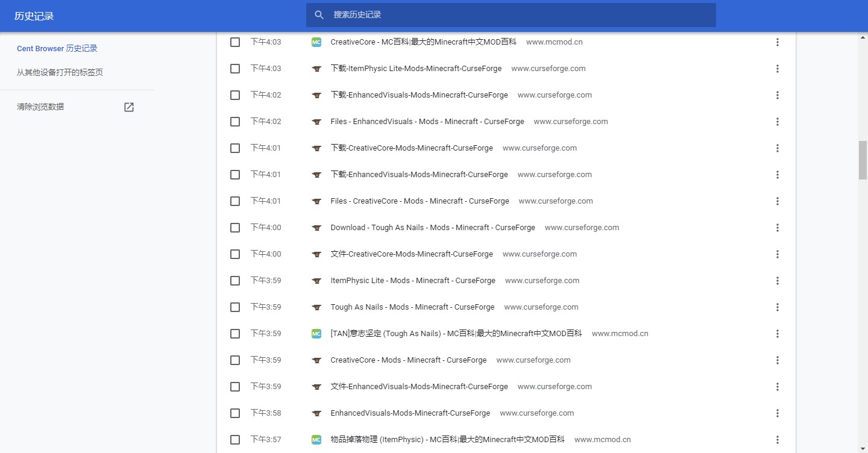Image resolution: width=868 pixels, height=453 pixels.
Task: Open three-dot menu for ItemPhysic Lite - Mods row
Action: click(778, 281)
